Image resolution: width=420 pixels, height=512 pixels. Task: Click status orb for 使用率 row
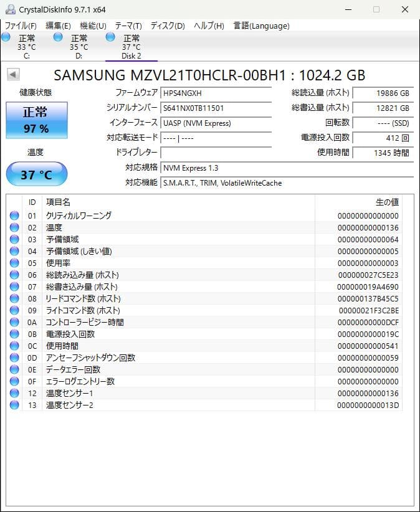pyautogui.click(x=14, y=263)
